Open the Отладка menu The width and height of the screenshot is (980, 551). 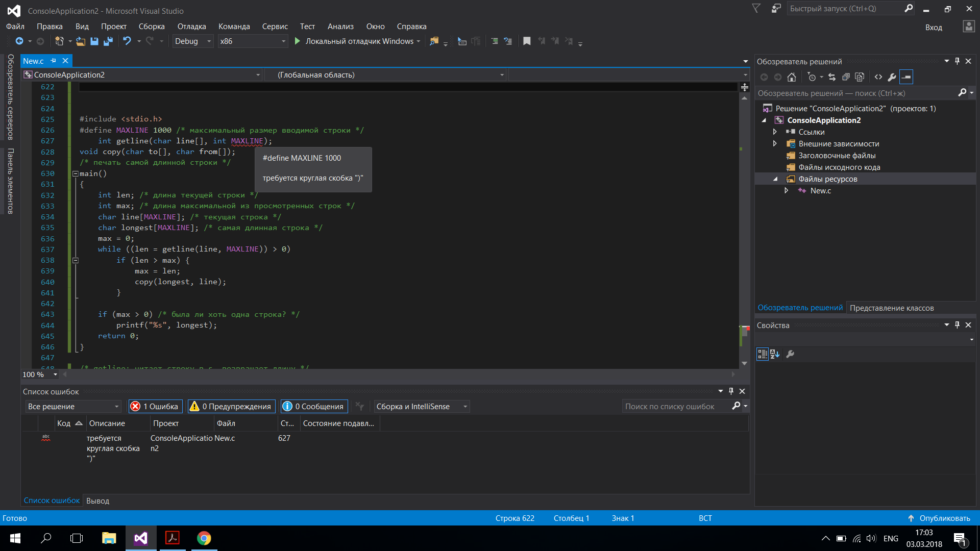point(191,27)
